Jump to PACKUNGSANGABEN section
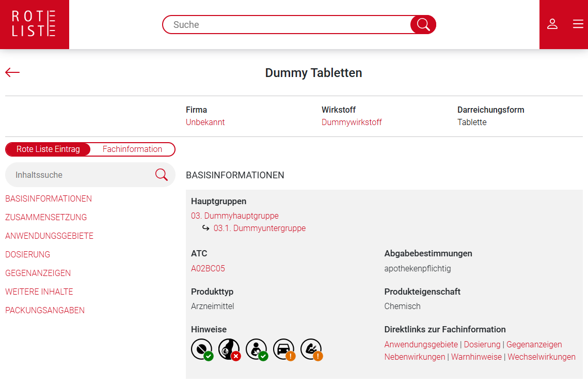Image resolution: width=588 pixels, height=383 pixels. point(45,310)
